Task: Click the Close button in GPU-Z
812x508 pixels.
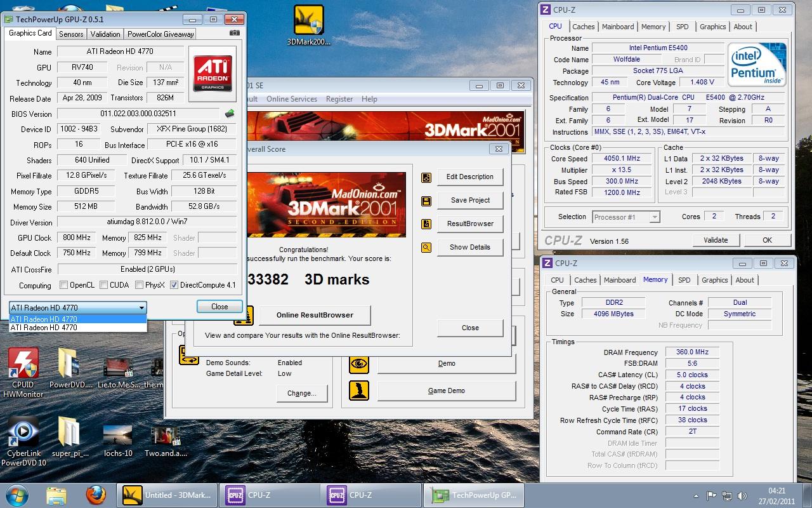Action: click(x=219, y=307)
